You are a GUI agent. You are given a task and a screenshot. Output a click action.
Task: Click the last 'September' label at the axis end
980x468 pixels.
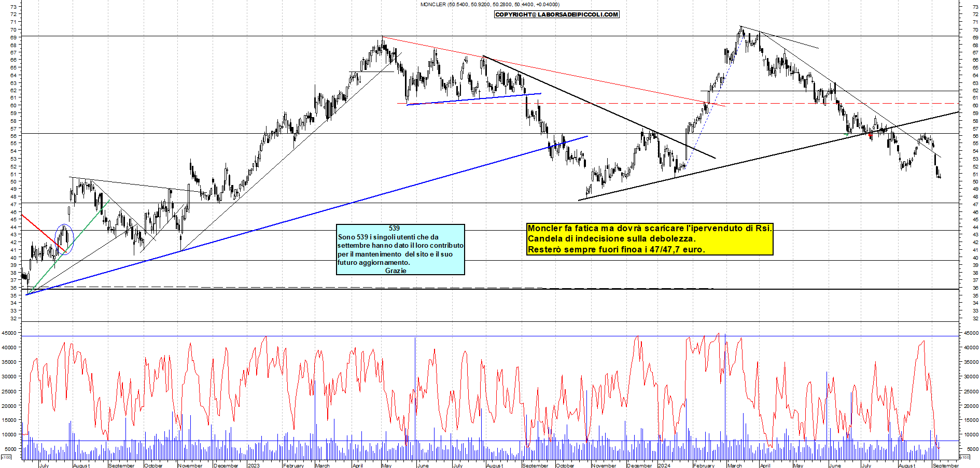pyautogui.click(x=946, y=465)
